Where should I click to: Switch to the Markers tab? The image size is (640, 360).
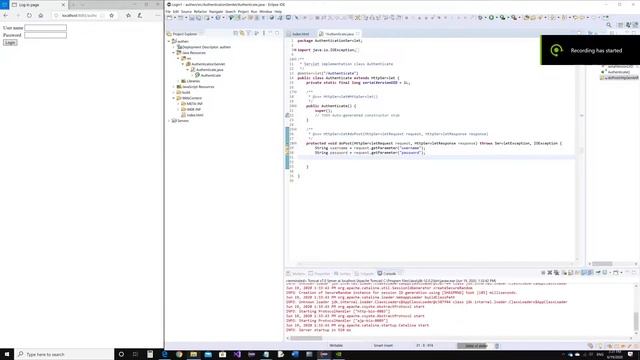(296, 273)
